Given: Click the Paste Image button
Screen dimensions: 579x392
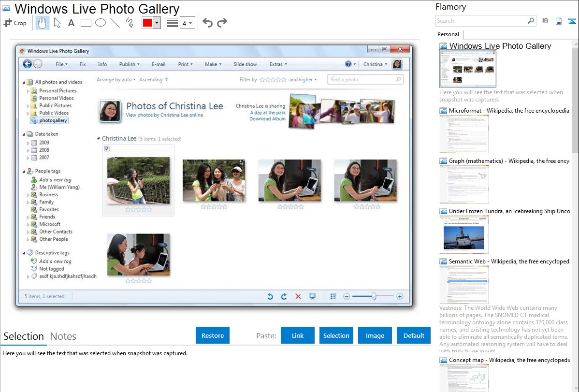Looking at the screenshot, I should coord(375,335).
